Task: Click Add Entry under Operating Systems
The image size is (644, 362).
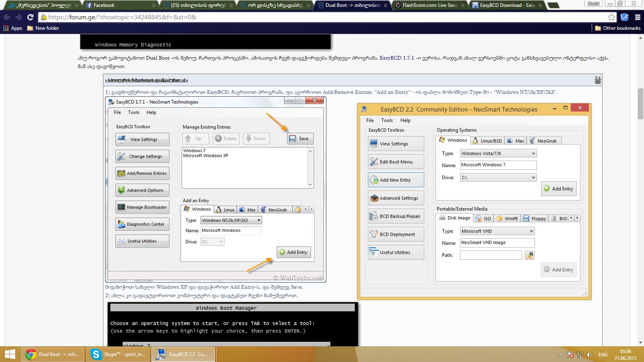Action: (559, 188)
